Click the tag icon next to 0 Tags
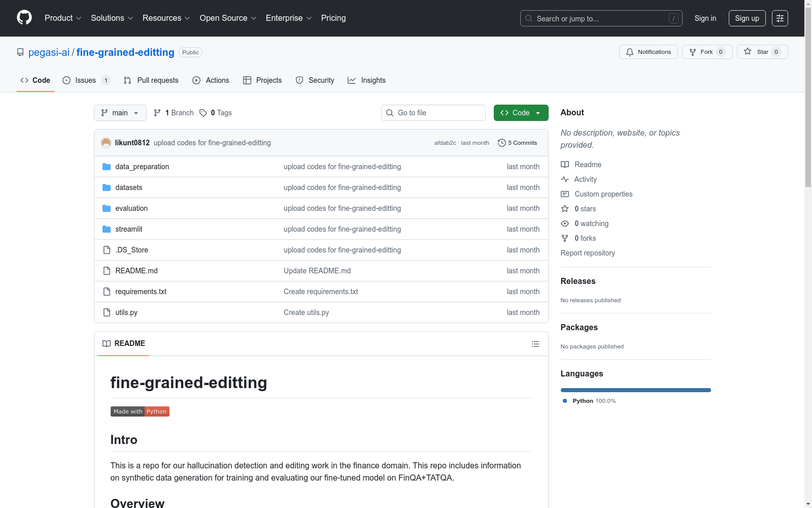Image resolution: width=812 pixels, height=508 pixels. coord(203,113)
